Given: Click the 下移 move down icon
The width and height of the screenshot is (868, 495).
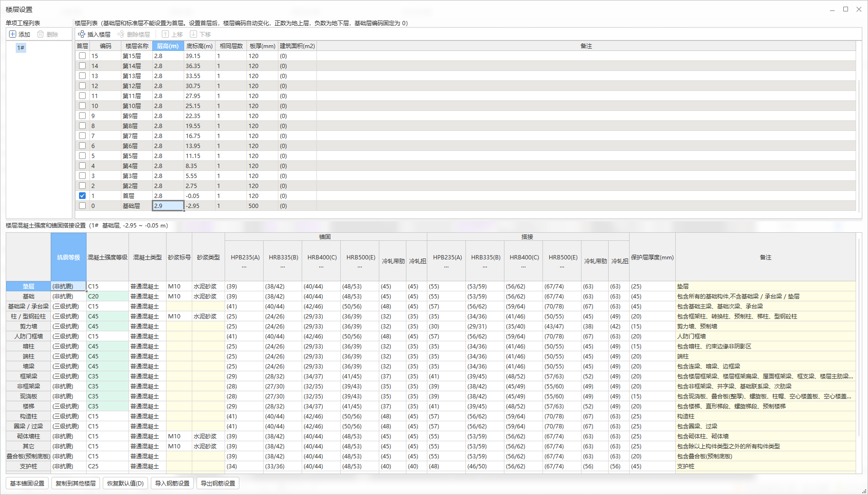Looking at the screenshot, I should coord(193,34).
